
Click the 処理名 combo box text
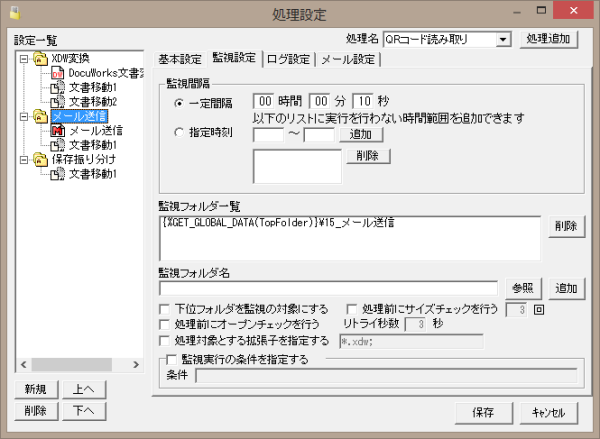coord(439,39)
